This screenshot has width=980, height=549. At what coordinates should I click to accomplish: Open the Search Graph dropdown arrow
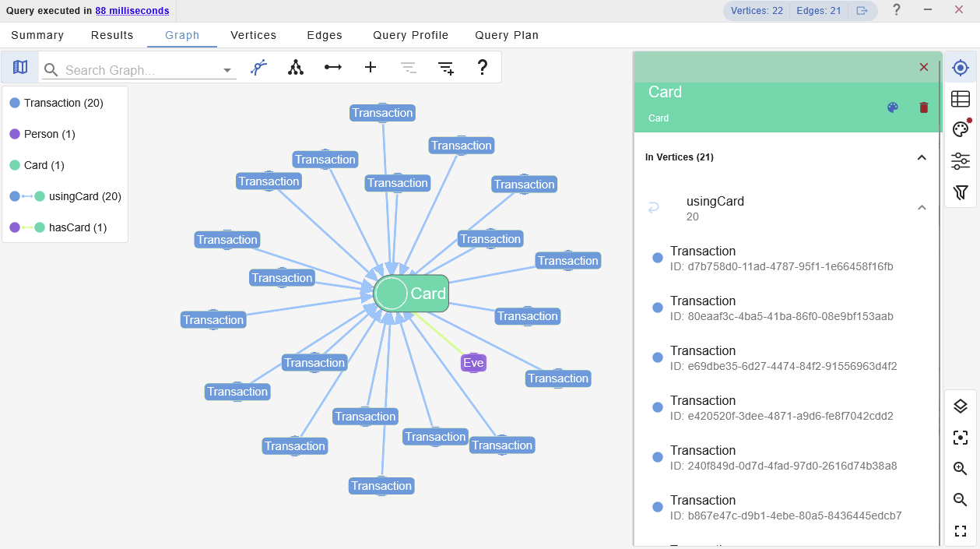[227, 70]
